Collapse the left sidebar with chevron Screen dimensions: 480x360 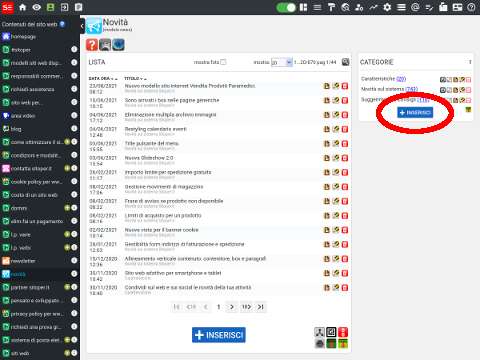tap(82, 26)
